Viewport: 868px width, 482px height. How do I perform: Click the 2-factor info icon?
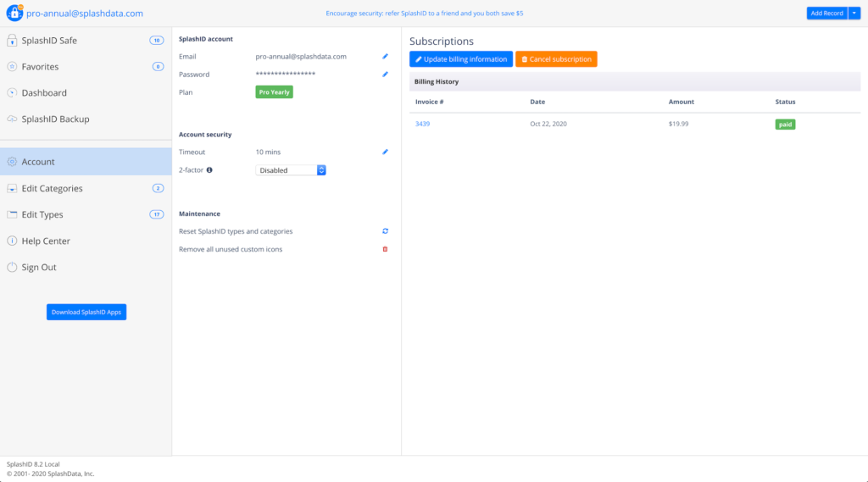(209, 170)
